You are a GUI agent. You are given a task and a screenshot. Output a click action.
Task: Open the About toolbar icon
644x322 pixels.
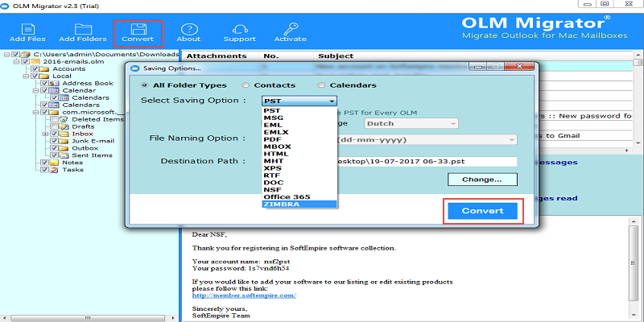point(189,29)
